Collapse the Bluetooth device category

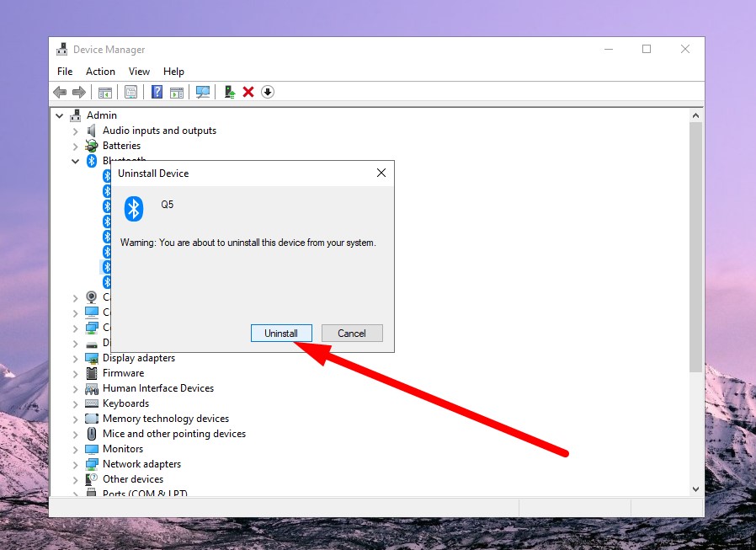tap(75, 160)
